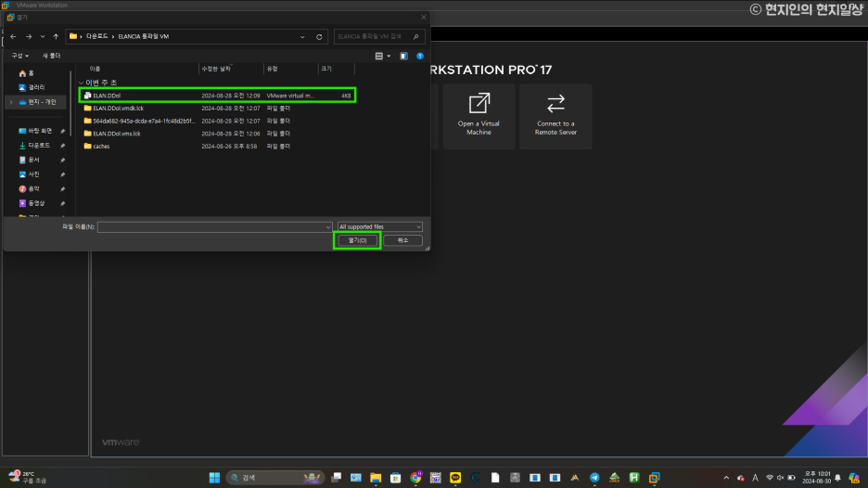Open the notification bell in the tray

837,478
